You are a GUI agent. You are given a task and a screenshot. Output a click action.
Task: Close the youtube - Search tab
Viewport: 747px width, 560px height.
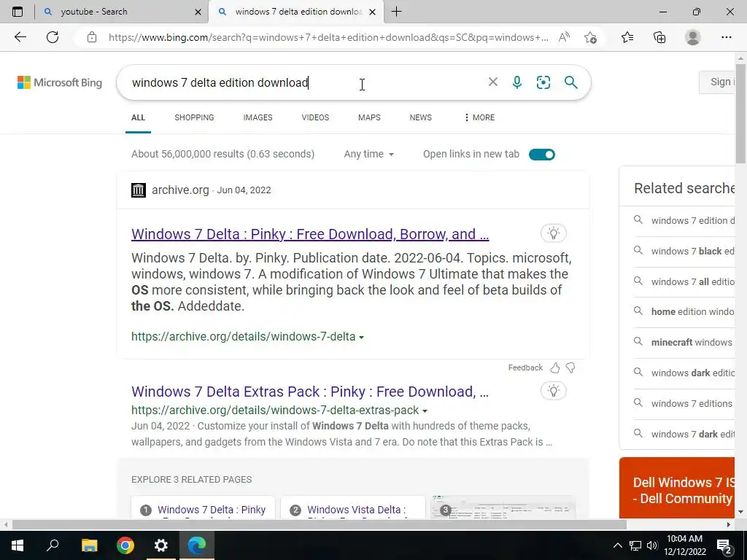198,12
